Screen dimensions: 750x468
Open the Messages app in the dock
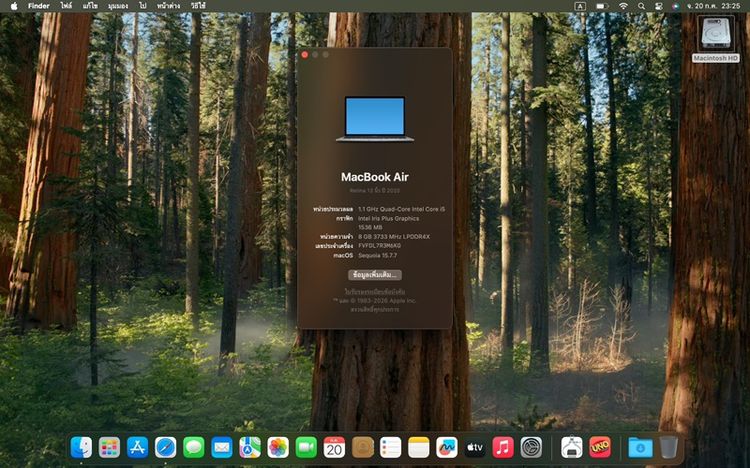click(x=194, y=447)
